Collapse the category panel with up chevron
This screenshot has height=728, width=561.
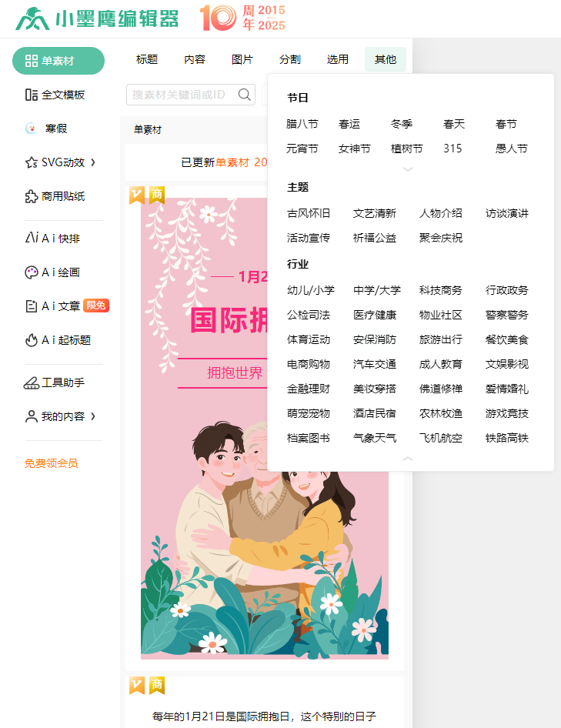(x=407, y=459)
